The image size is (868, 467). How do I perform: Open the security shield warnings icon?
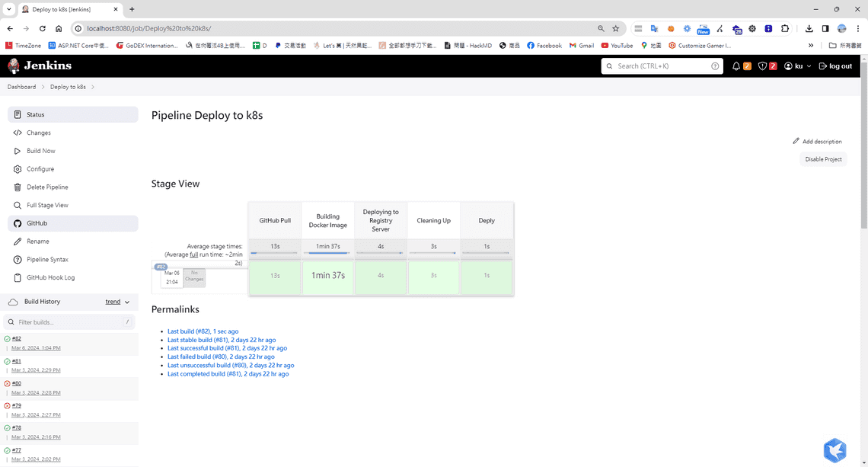(x=762, y=66)
